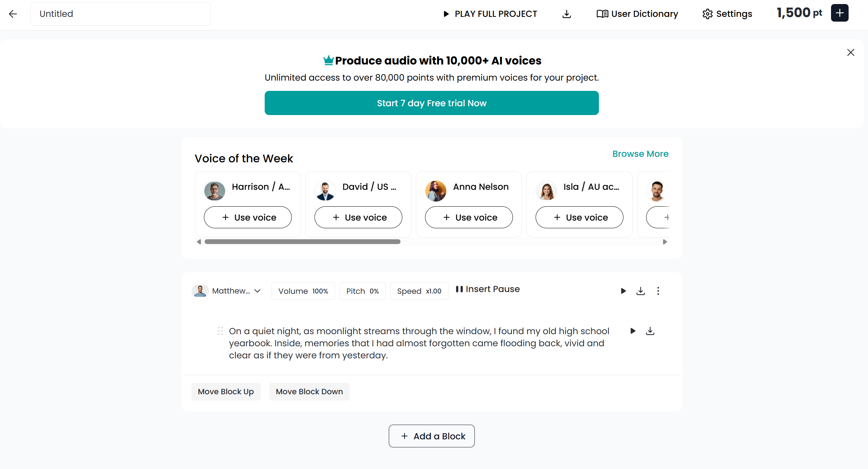
Task: Open the Pitch 0% control
Action: [362, 291]
